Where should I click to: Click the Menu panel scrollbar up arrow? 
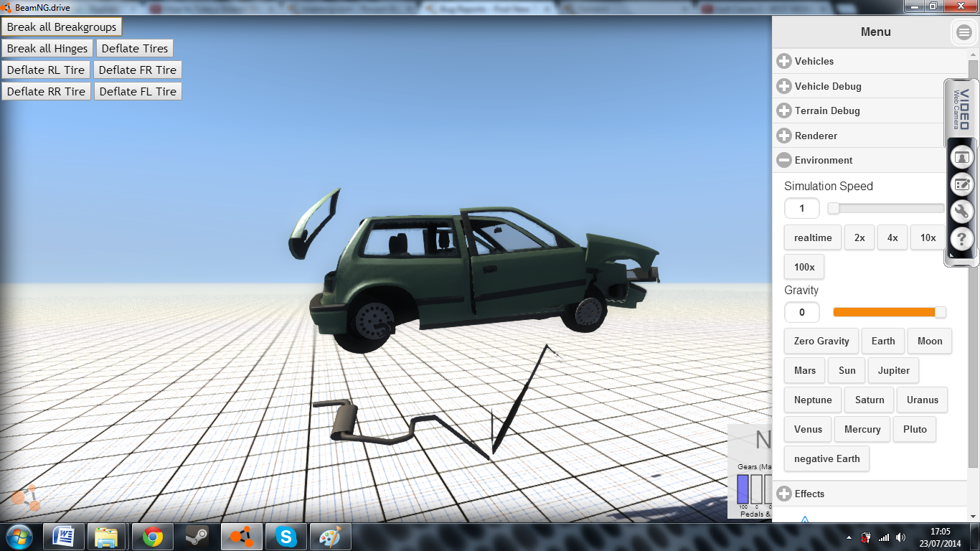click(x=974, y=55)
